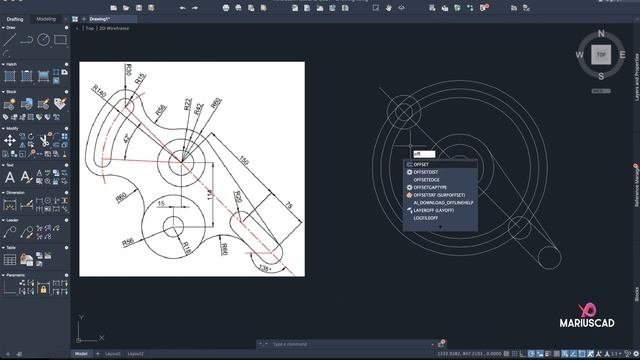Select the first Hatch tool icon

[x=10, y=76]
